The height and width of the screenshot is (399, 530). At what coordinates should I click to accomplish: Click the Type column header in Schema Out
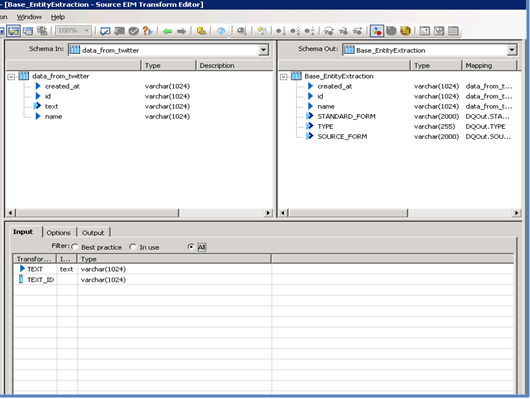(x=436, y=66)
